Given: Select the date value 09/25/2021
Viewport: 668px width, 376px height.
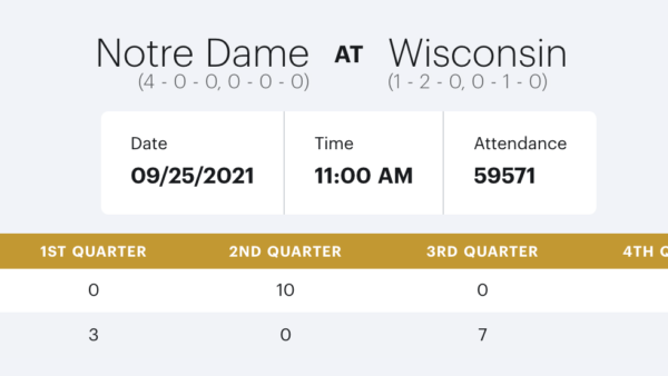Looking at the screenshot, I should 193,175.
